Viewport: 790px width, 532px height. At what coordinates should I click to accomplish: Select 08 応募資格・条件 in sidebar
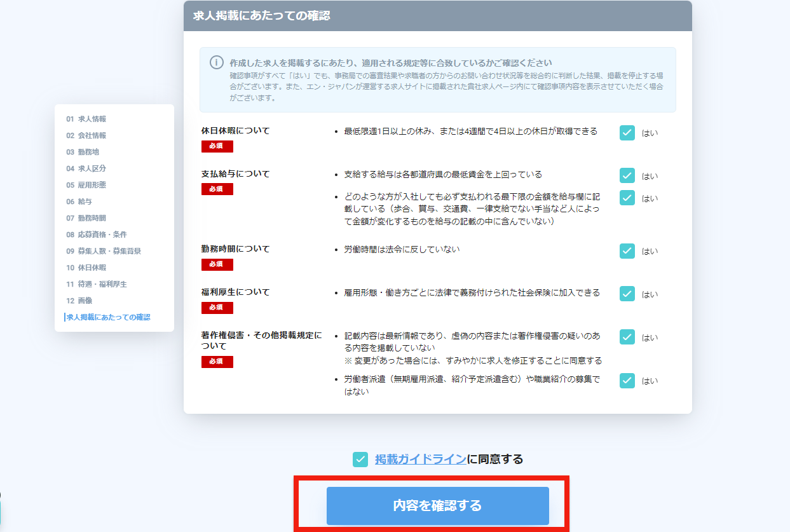97,235
